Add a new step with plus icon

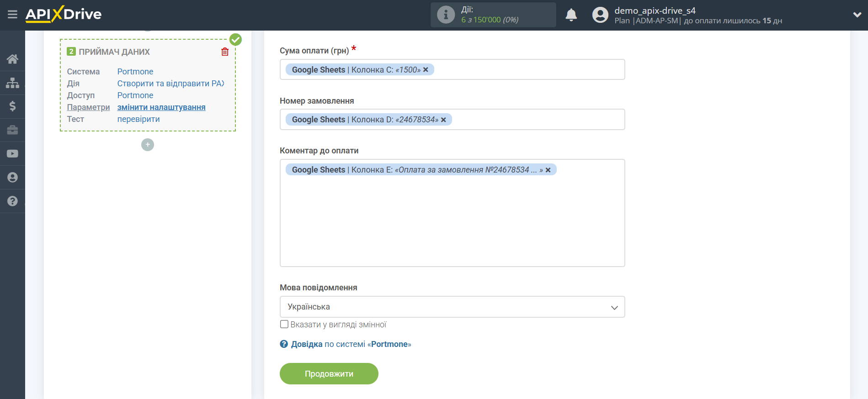click(148, 145)
